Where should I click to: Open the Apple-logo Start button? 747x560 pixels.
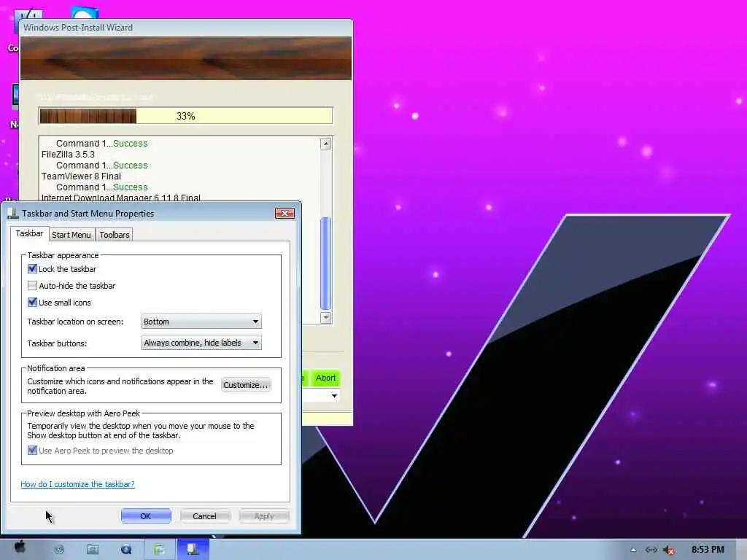pos(20,548)
